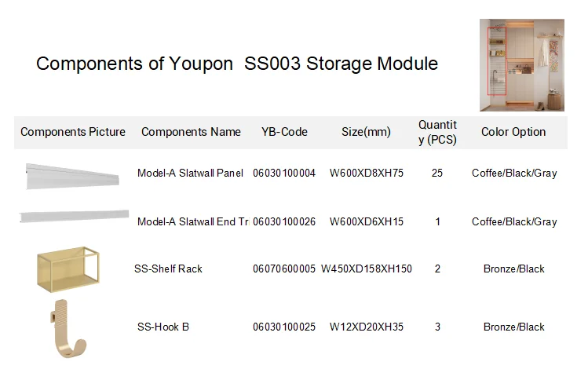Click the Slatwall End Trim picture
588x380 pixels.
(75, 215)
